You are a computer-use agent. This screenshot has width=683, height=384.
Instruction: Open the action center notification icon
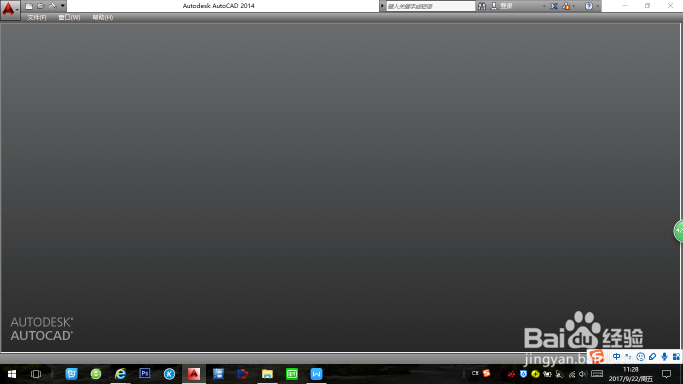tap(666, 374)
